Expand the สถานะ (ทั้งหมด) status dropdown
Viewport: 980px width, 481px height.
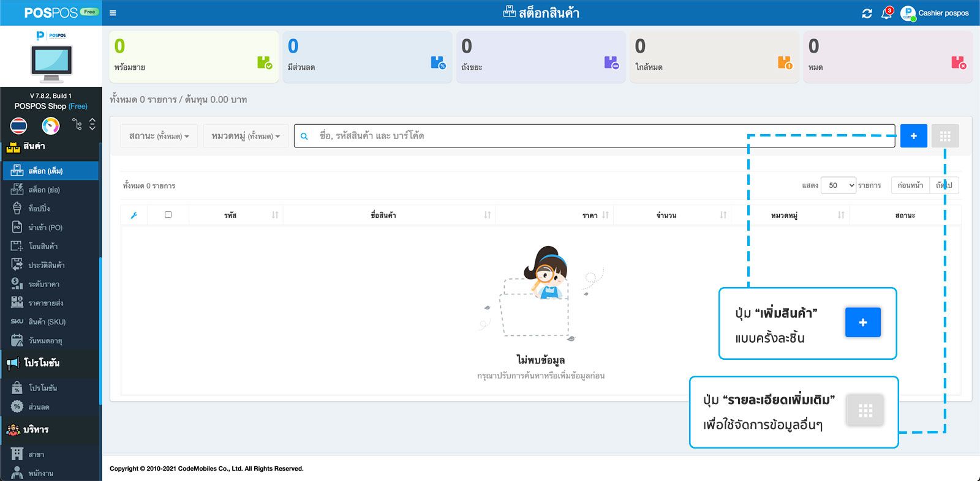159,136
